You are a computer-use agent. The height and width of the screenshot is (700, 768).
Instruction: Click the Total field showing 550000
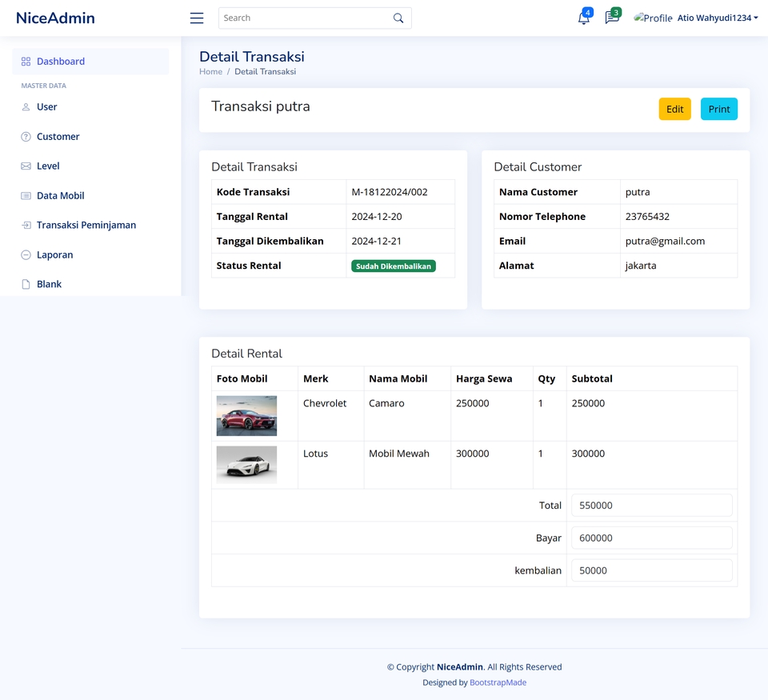click(x=651, y=505)
